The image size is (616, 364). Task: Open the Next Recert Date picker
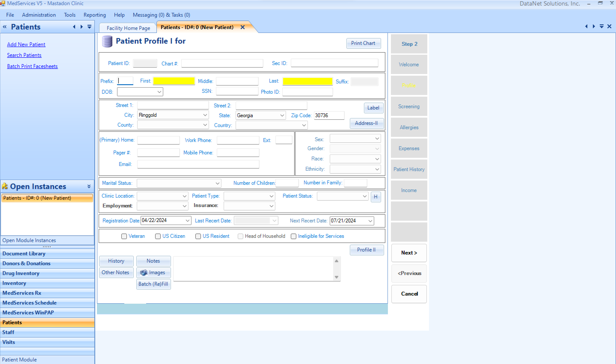click(370, 221)
